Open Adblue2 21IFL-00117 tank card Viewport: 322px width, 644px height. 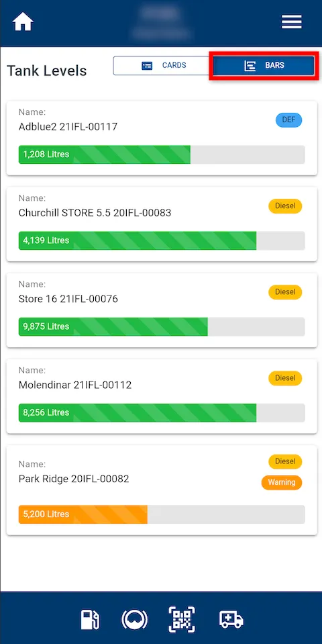click(162, 138)
